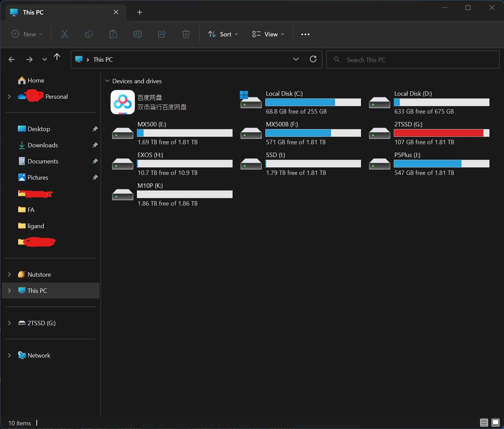Screen dimensions: 504x429
Task: Open the New item dropdown
Action: (x=27, y=34)
